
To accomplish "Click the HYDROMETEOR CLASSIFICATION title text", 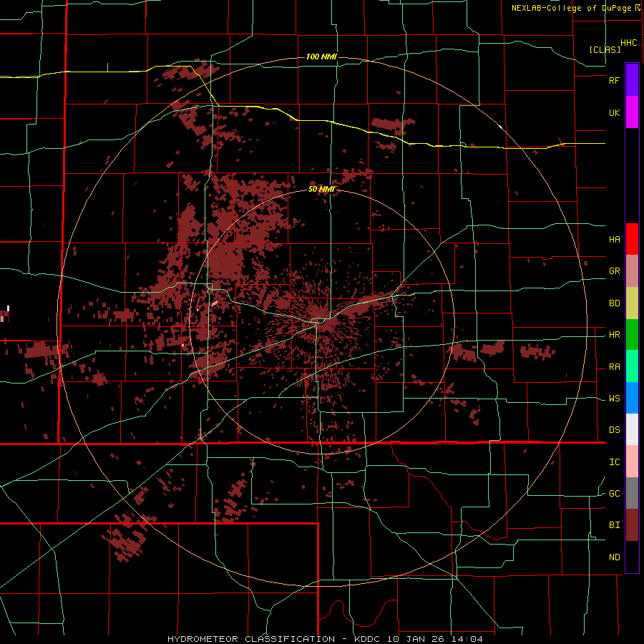I will tap(251, 639).
